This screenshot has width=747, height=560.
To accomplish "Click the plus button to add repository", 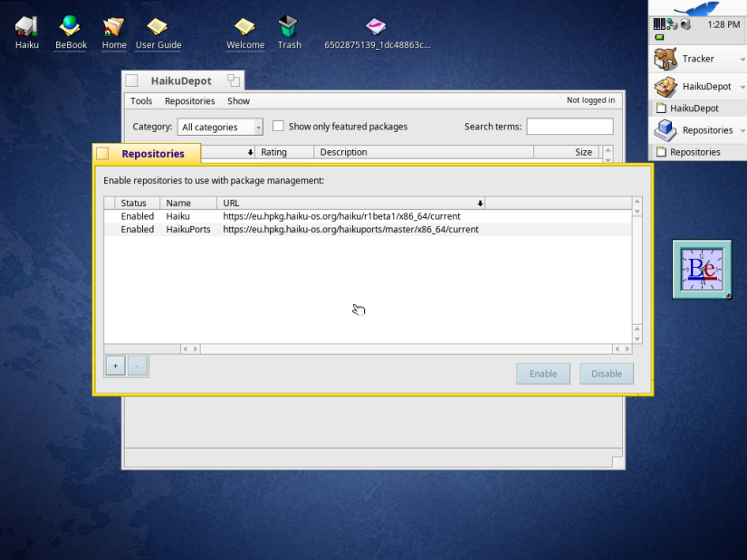I will point(115,365).
